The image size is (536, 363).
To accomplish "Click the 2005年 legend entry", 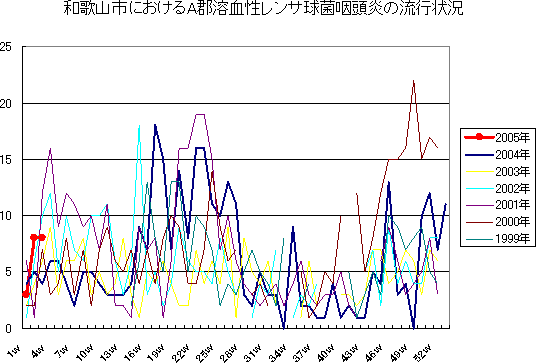I will click(x=497, y=137).
